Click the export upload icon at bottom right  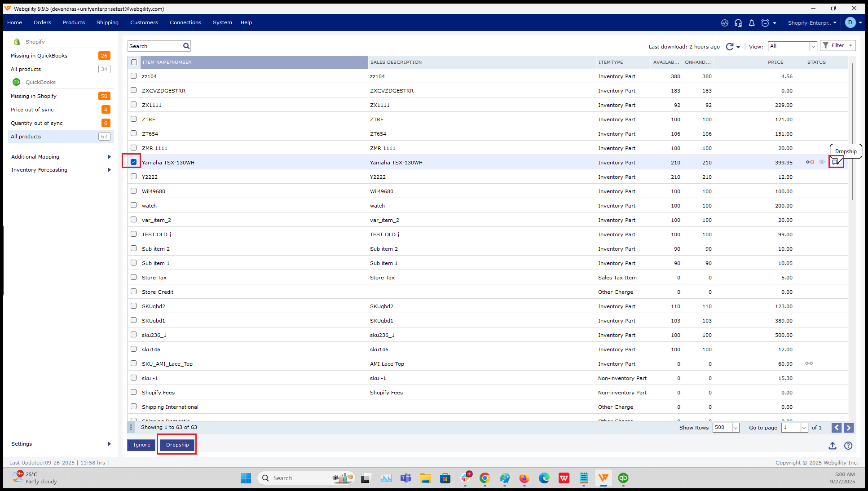point(833,446)
